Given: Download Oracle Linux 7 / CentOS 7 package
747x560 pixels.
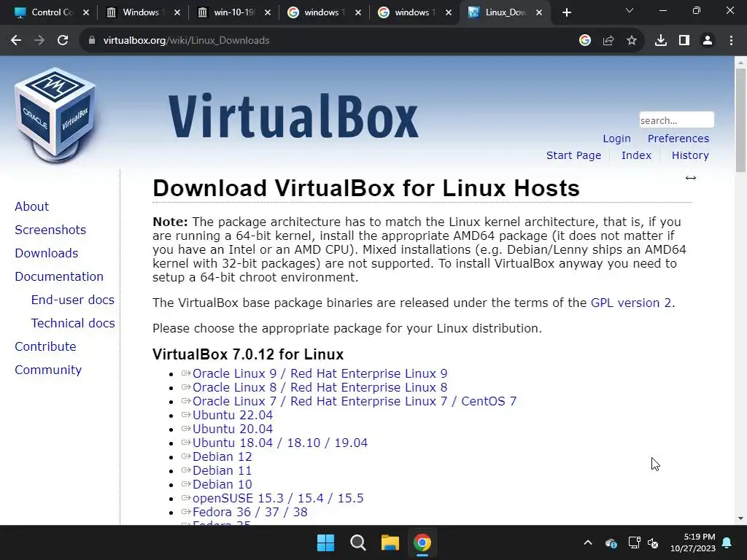Looking at the screenshot, I should (x=355, y=402).
